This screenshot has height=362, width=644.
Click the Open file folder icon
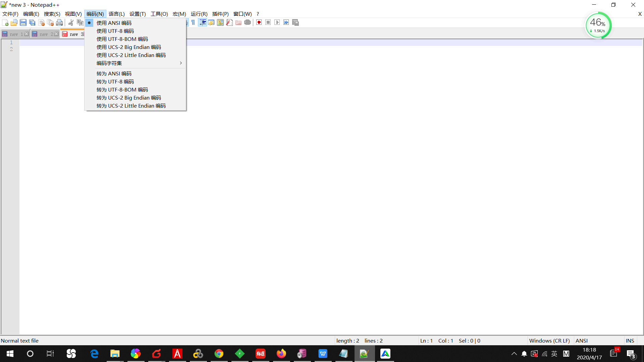point(14,22)
